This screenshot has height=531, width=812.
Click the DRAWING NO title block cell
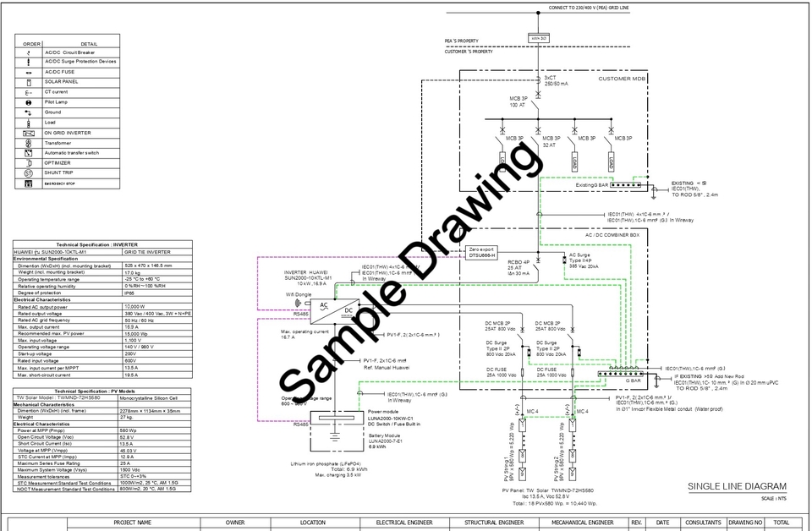(745, 523)
